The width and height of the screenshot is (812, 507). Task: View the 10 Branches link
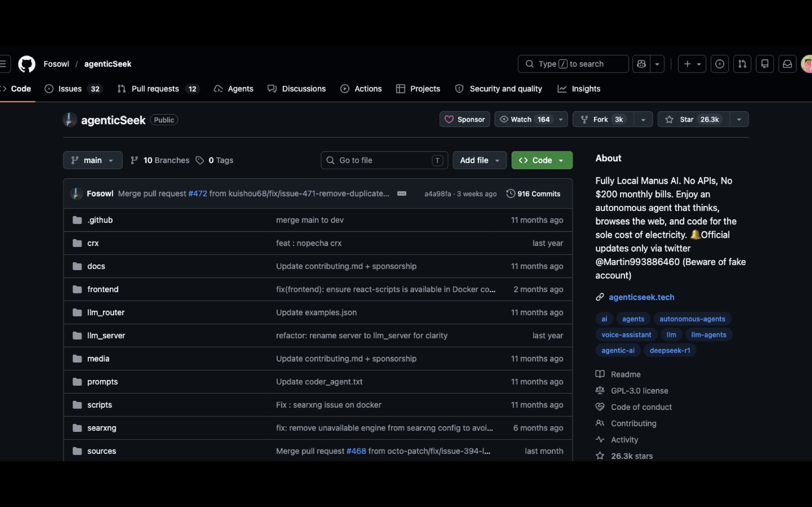point(160,160)
